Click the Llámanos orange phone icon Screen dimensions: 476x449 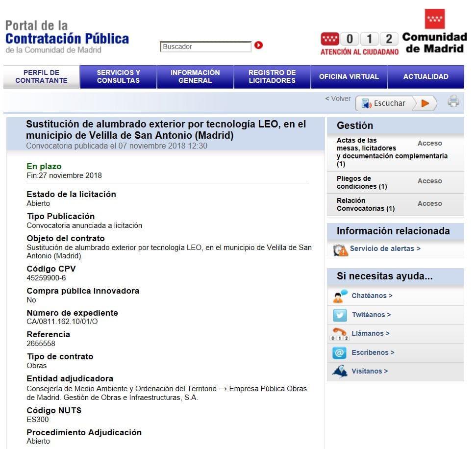339,334
